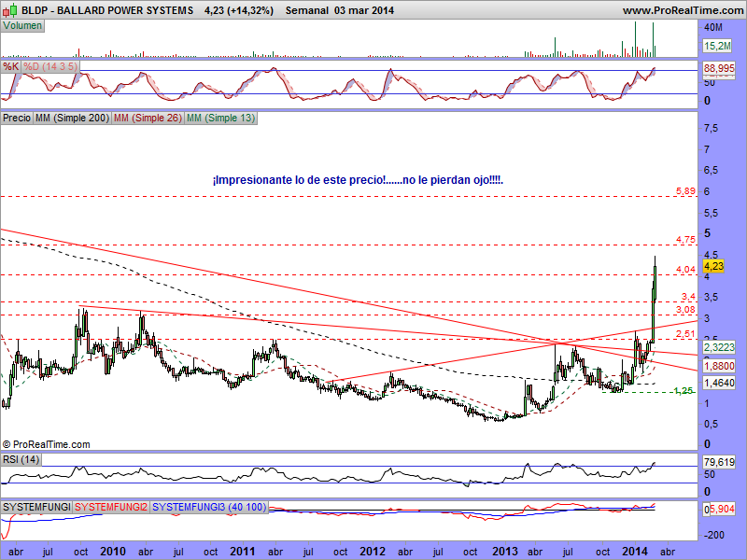747x560 pixels.
Task: Click the 2014 year label on time axis
Action: coord(635,552)
